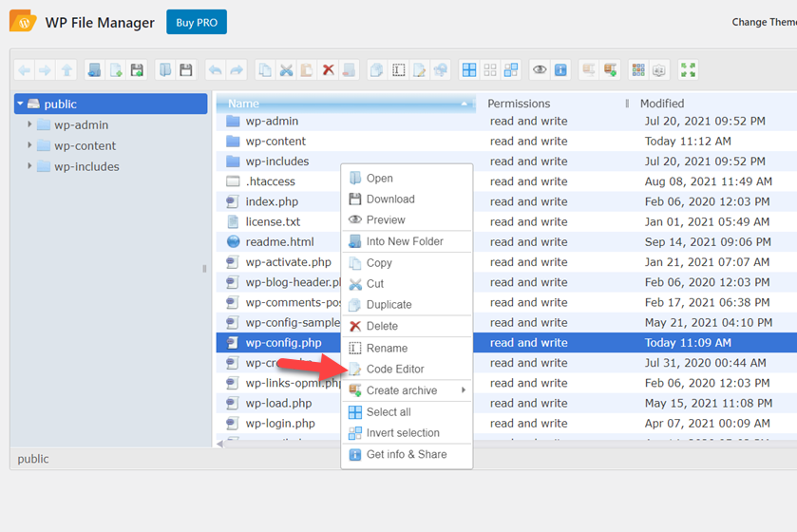The image size is (797, 532).
Task: Toggle preview with the toolbar eye icon
Action: [540, 70]
